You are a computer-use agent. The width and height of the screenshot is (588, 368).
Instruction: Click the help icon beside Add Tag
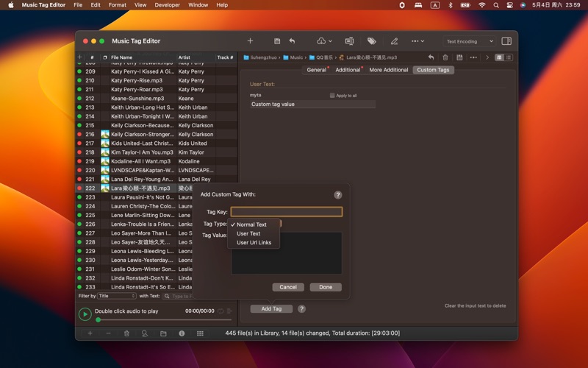coord(301,308)
